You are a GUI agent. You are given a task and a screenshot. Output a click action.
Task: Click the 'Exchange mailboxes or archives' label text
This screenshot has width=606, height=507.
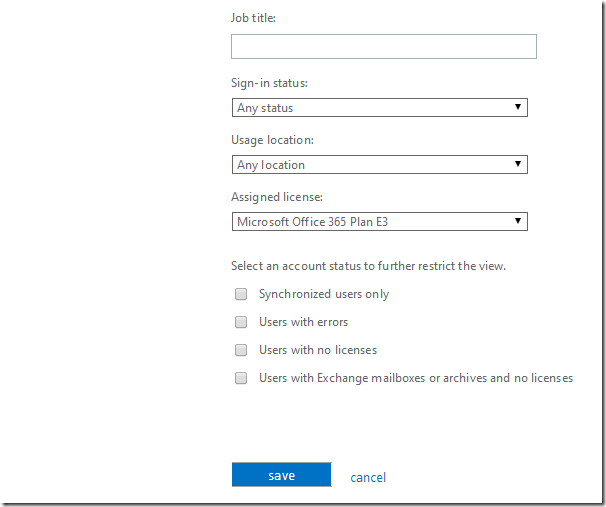(415, 378)
